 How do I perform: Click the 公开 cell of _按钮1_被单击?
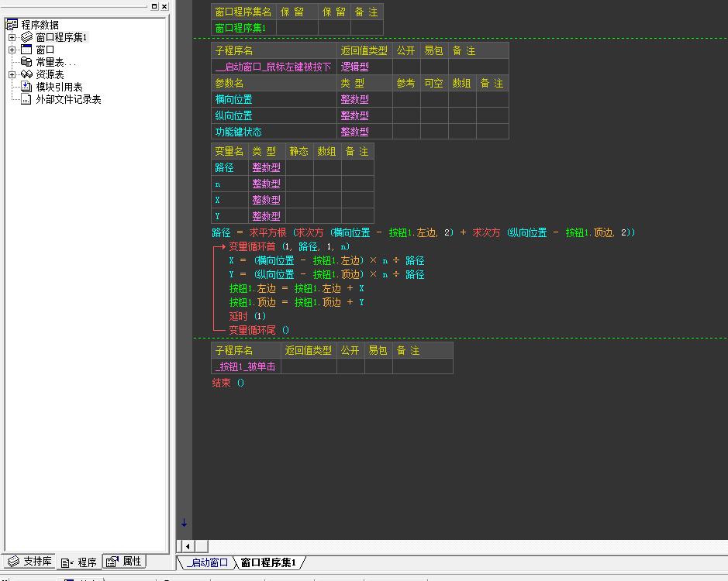point(350,366)
